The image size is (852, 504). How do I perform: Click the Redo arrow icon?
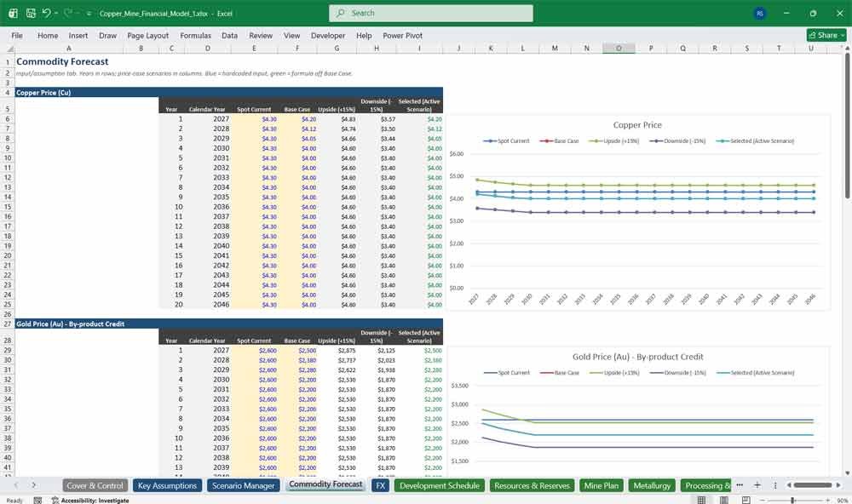[68, 13]
